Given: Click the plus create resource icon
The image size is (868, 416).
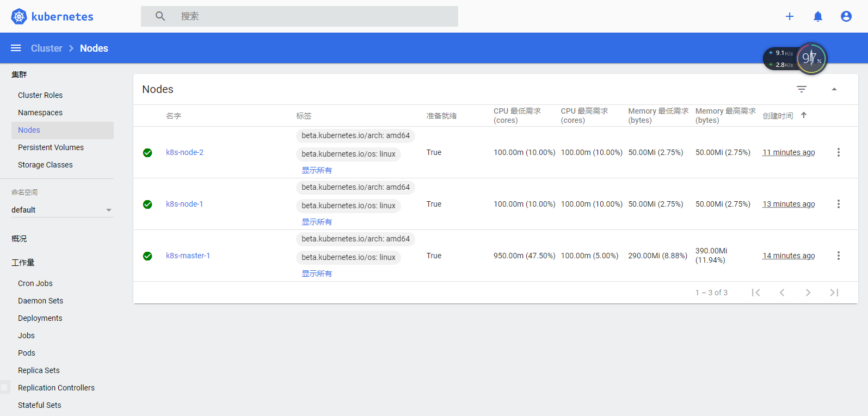Looking at the screenshot, I should [790, 16].
